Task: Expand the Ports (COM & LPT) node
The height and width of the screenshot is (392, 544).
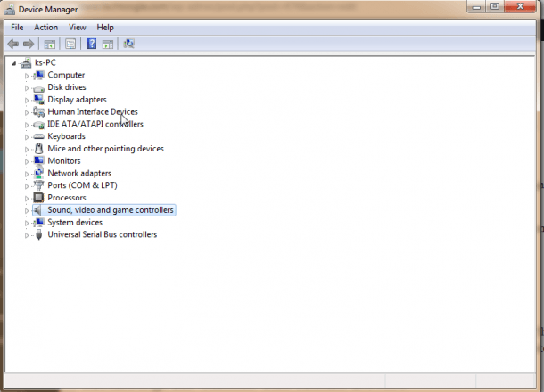Action: (x=27, y=186)
